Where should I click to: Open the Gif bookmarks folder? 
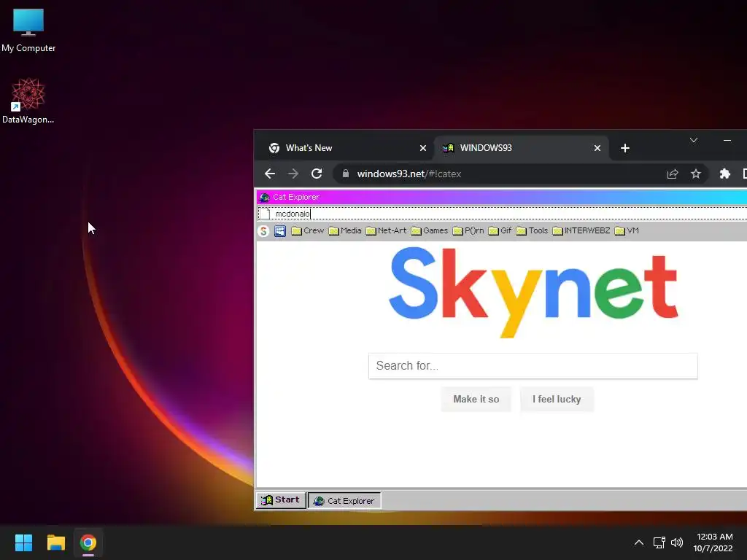coord(500,231)
